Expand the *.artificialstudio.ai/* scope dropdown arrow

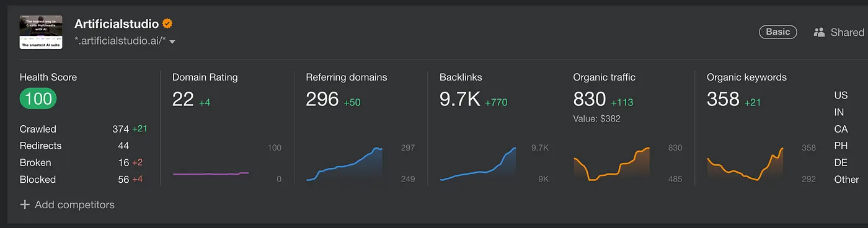(172, 42)
